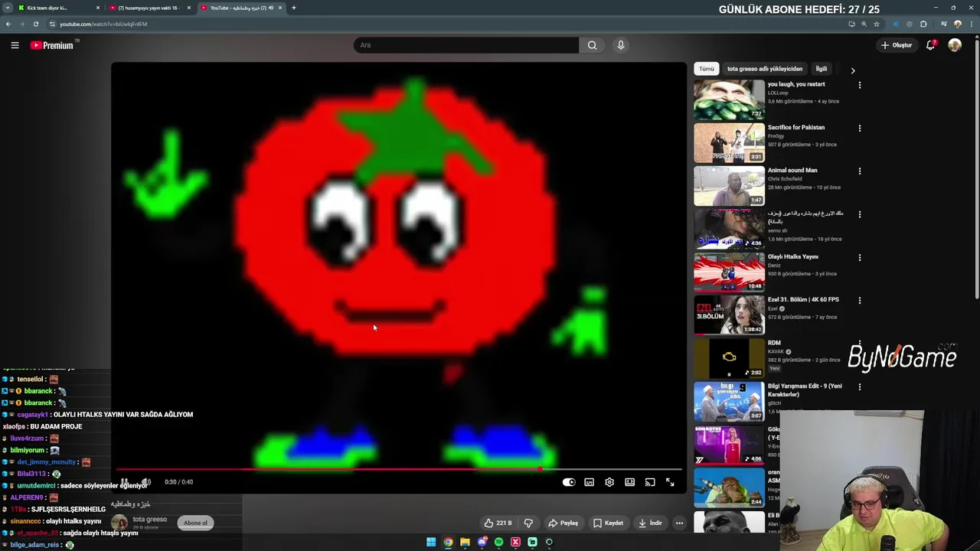
Task: Open YouTube account avatar menu
Action: tap(955, 45)
